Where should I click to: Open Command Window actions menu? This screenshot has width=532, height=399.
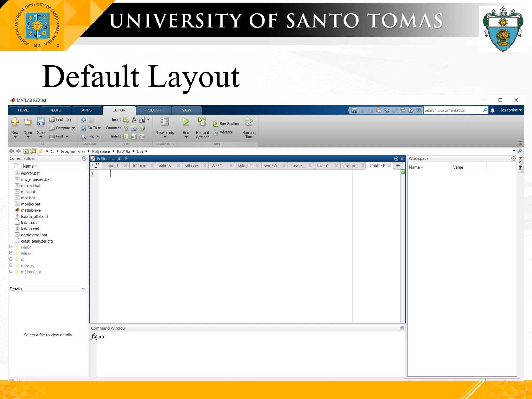coord(402,328)
